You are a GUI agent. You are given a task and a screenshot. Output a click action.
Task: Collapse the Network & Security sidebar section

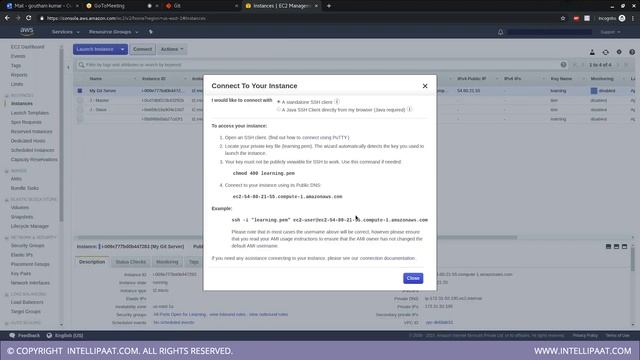7,238
